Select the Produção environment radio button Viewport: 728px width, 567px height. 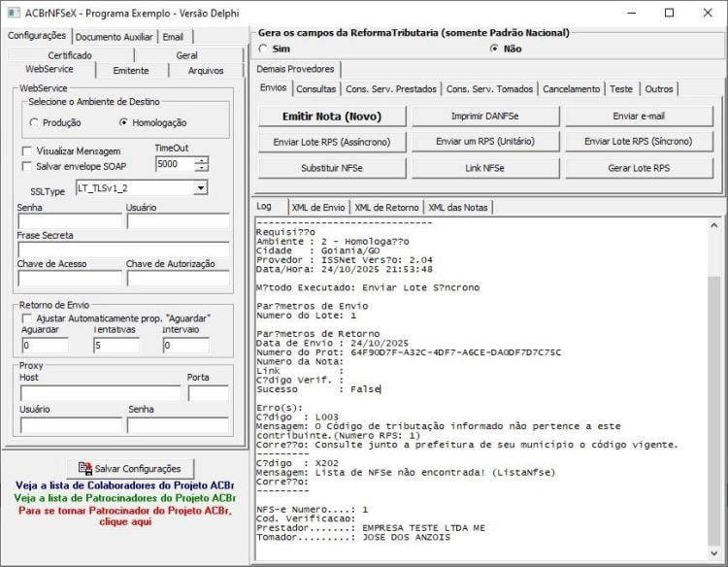[34, 122]
